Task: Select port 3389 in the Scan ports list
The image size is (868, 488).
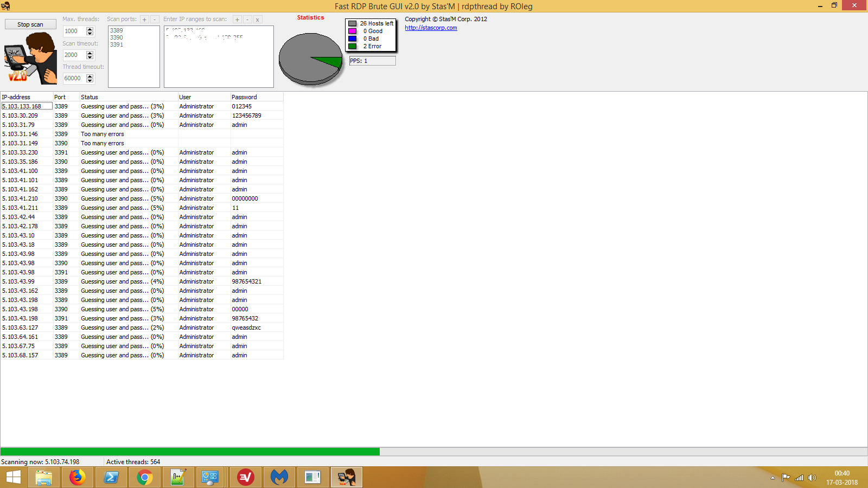Action: (x=117, y=30)
